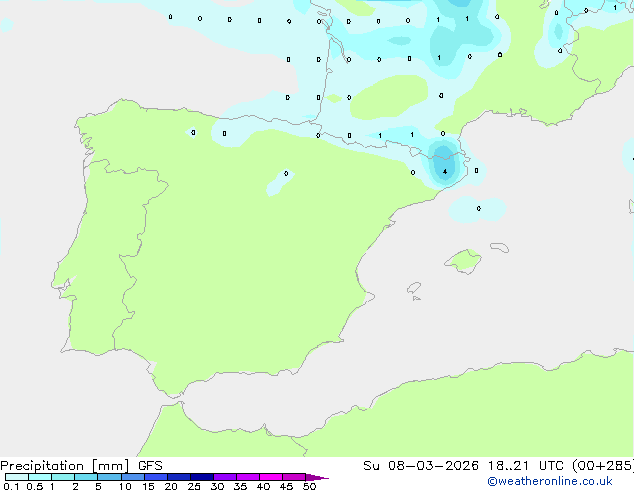Pick the 1–2 mm legend swatch
This screenshot has height=490, width=634.
63,477
